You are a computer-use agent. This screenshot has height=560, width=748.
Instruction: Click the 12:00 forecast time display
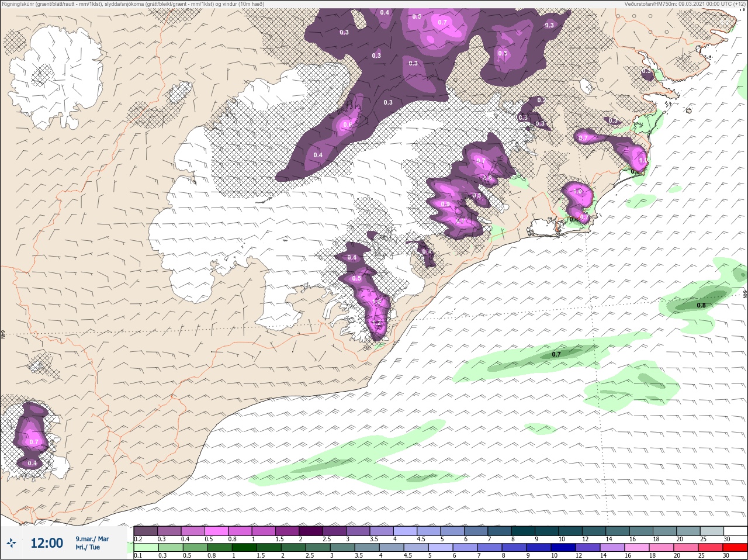(47, 543)
